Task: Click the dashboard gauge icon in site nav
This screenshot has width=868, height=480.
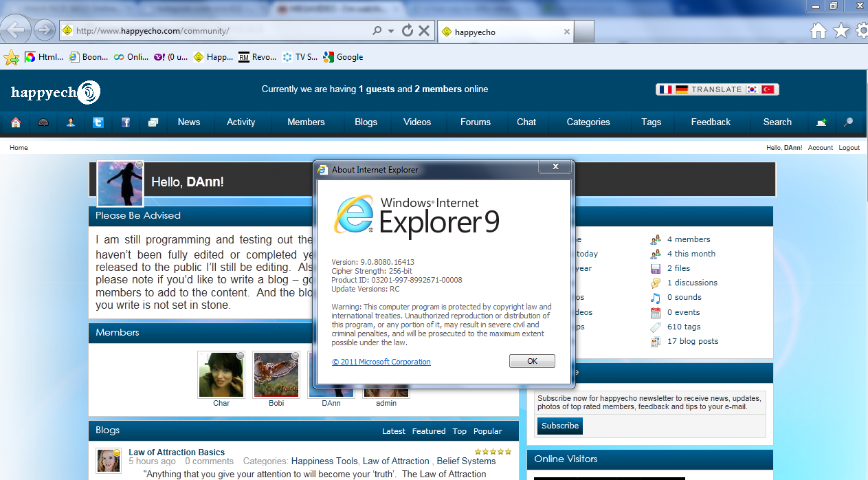Action: coord(43,122)
